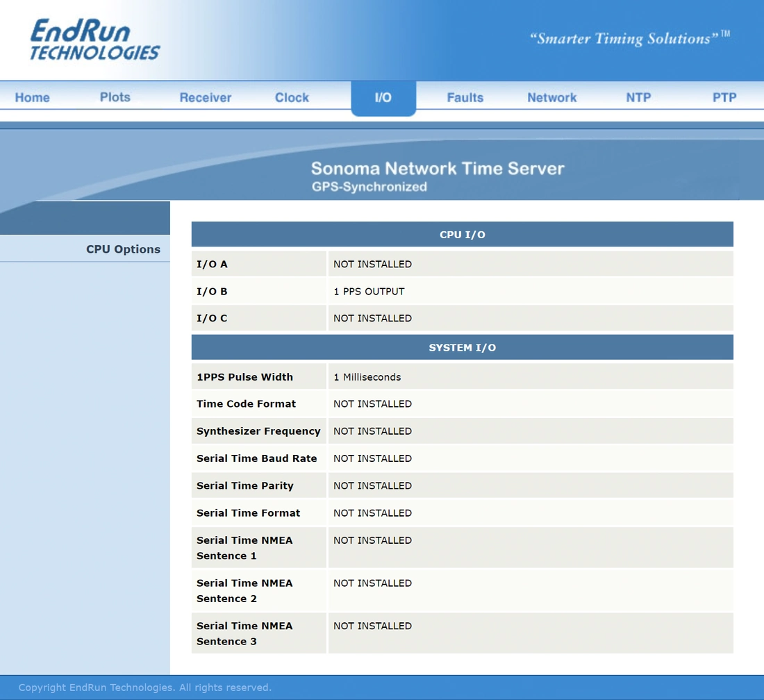Click Serial Time Parity's NOT INSTALLED value
Image resolution: width=764 pixels, height=700 pixels.
tap(373, 485)
